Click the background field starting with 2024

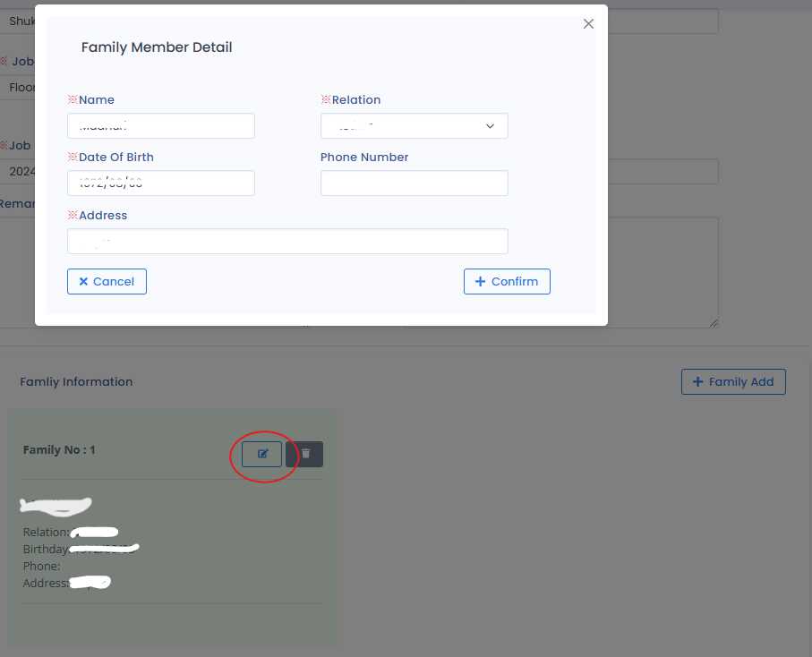(18, 171)
